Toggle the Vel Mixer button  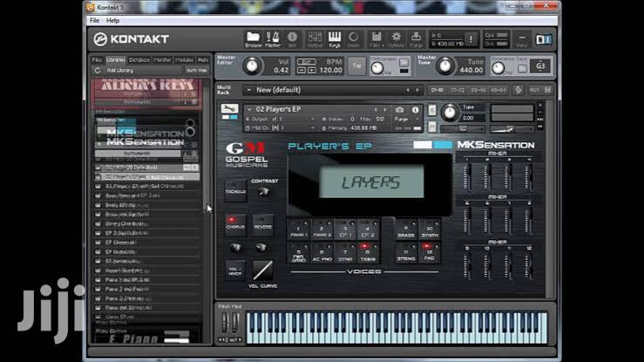point(235,270)
